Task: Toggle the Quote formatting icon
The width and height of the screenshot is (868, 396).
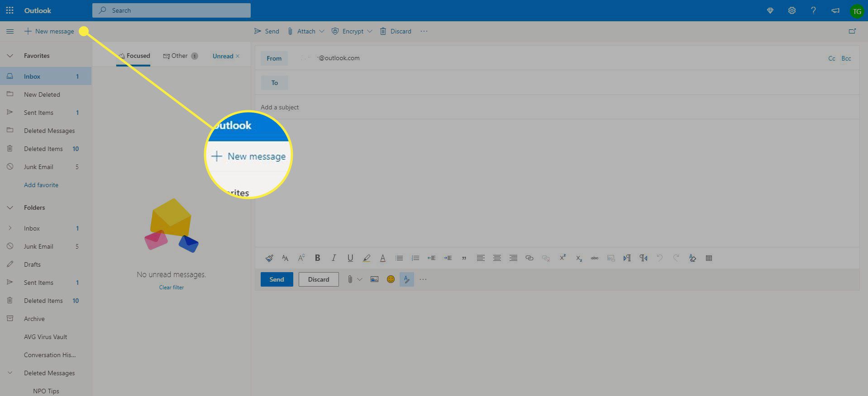Action: tap(464, 258)
